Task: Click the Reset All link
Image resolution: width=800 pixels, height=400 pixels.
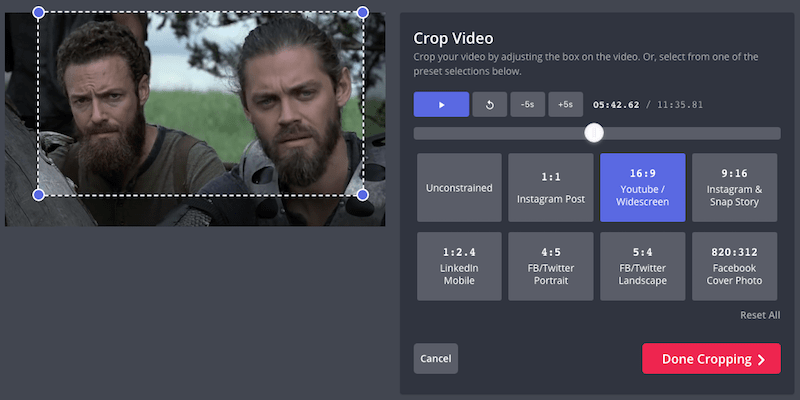Action: tap(760, 315)
